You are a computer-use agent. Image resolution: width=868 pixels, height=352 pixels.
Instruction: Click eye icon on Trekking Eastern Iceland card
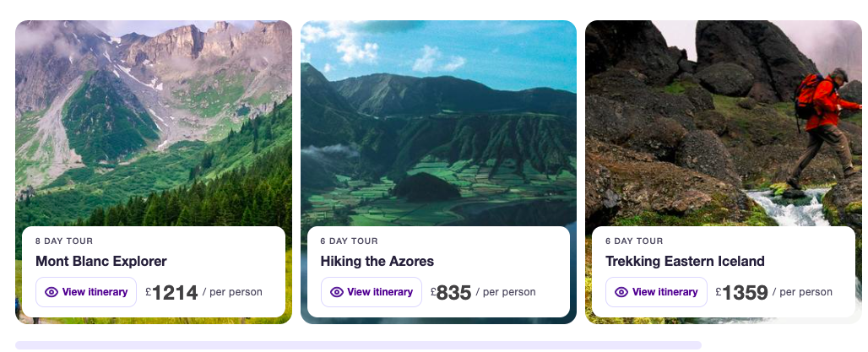[x=621, y=292]
